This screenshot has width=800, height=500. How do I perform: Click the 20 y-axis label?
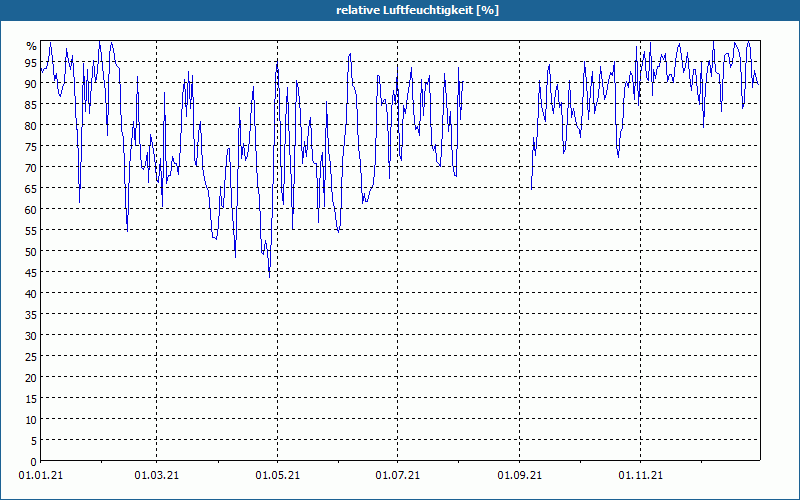pos(31,378)
